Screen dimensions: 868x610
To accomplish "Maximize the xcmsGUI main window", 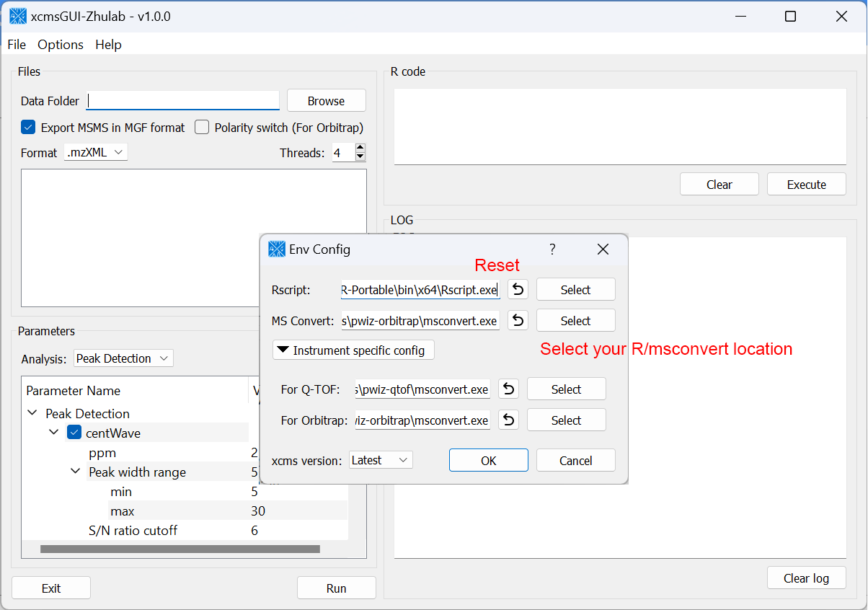I will [x=790, y=16].
